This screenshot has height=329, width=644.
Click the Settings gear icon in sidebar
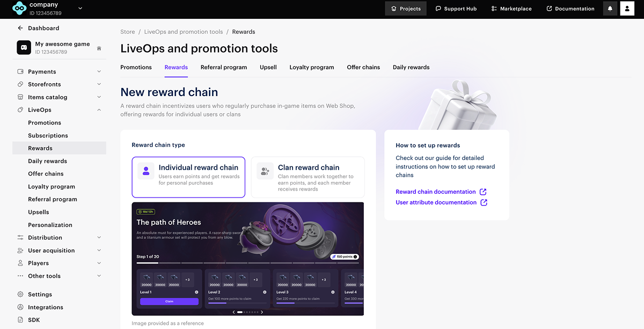point(20,294)
